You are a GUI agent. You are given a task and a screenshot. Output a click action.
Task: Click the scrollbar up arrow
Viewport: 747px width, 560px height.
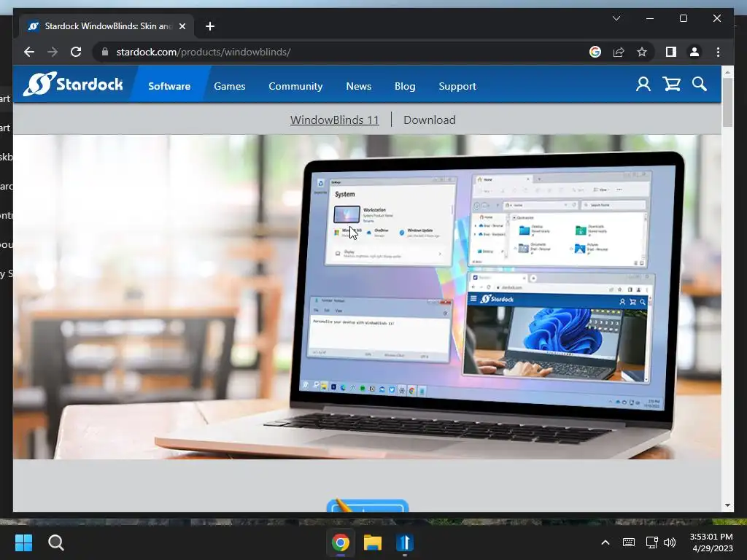point(727,72)
